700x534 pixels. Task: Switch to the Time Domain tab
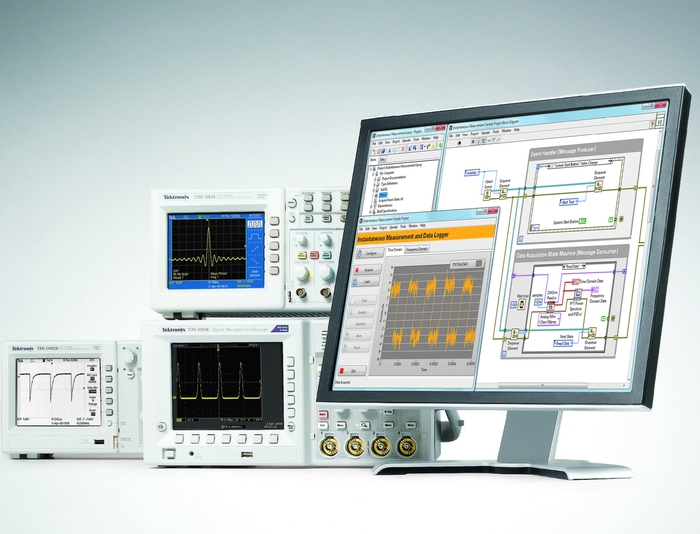[395, 250]
